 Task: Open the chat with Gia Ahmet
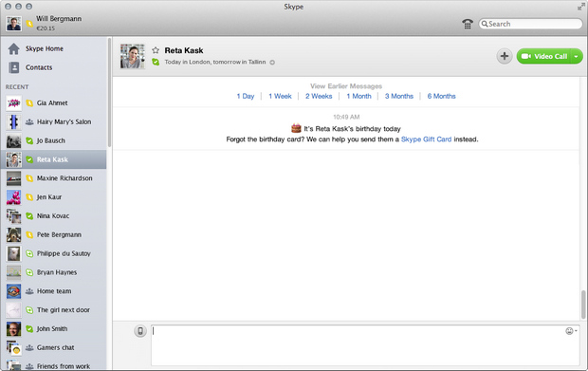pos(53,103)
